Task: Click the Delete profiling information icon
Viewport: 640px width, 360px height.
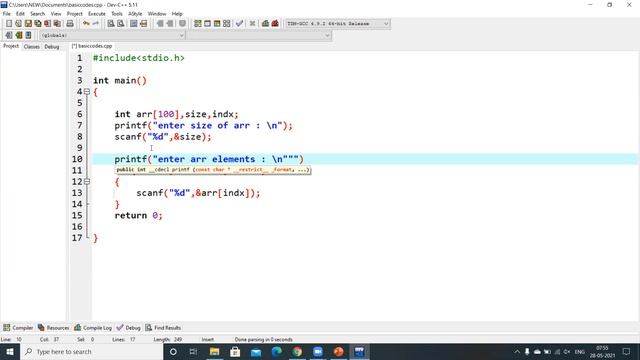Action: (275, 24)
